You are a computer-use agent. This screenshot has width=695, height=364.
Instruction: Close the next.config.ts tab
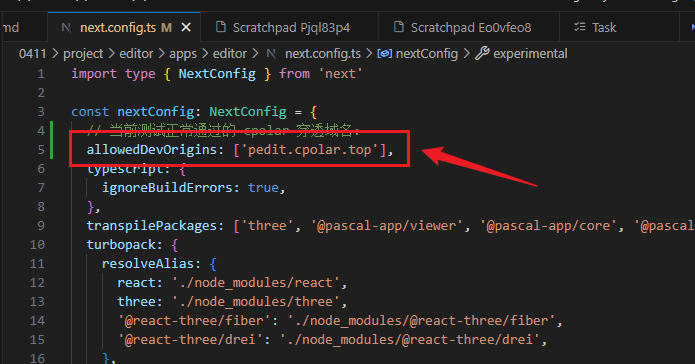(x=186, y=27)
